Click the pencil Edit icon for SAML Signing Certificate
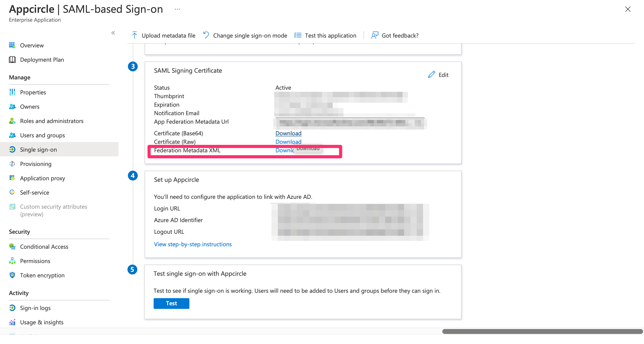644x344 pixels. 432,74
